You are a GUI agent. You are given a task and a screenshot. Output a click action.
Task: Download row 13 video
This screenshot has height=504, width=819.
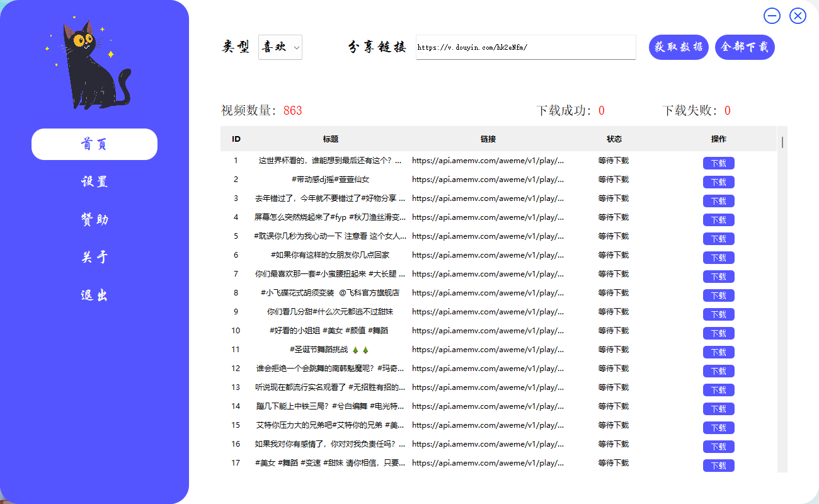(719, 390)
